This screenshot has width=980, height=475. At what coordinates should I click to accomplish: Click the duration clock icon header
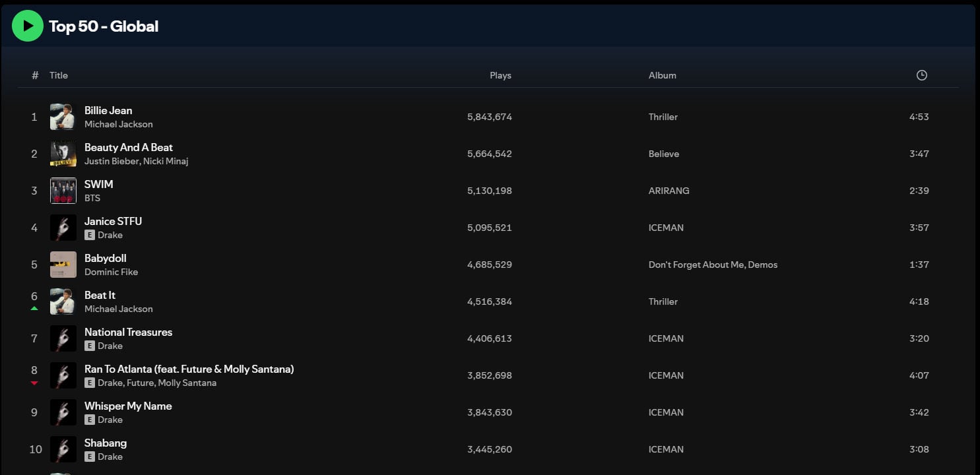[x=922, y=75]
